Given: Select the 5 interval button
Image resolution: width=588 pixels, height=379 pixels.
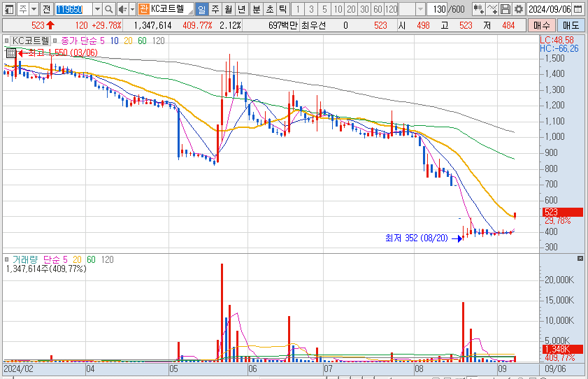Looking at the screenshot, I should tap(324, 9).
